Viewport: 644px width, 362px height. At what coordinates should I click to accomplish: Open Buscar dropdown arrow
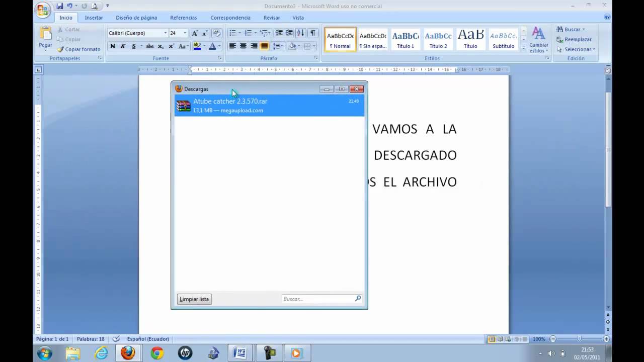583,30
